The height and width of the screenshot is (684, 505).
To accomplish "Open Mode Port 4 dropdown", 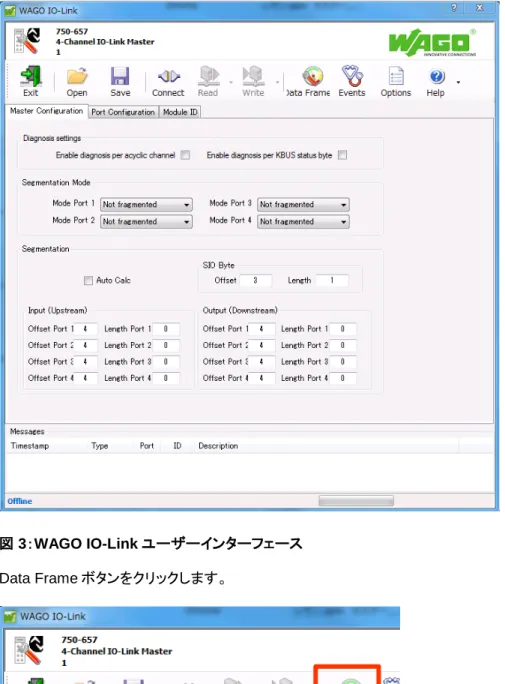I will [303, 221].
